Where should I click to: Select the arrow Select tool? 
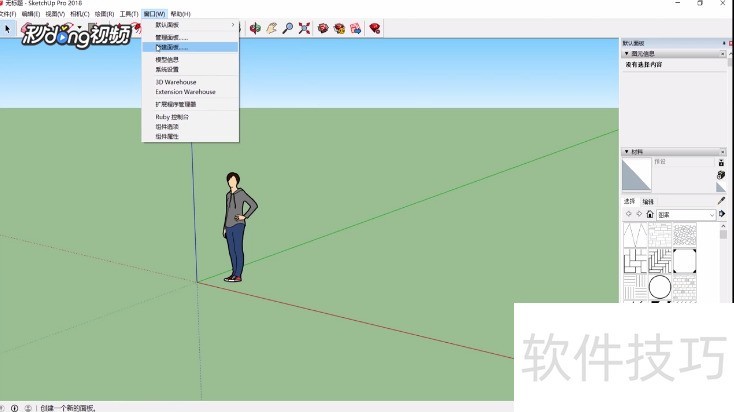(7, 29)
